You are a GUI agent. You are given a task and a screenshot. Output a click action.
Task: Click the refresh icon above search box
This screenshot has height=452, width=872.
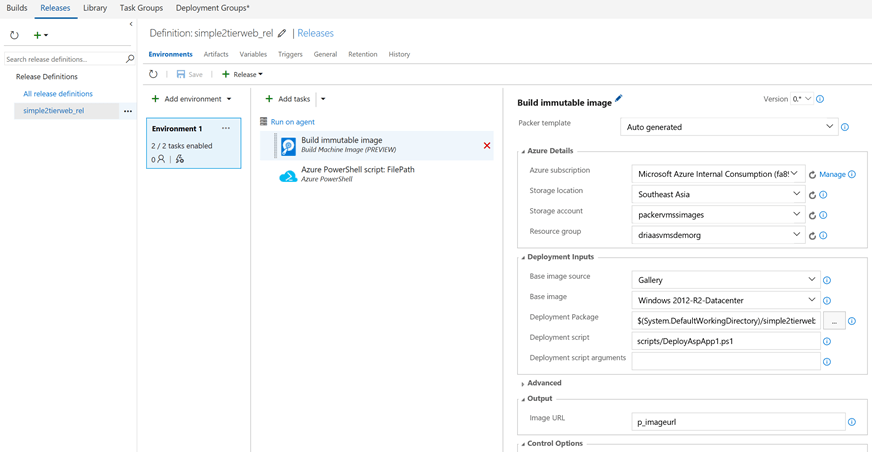(14, 35)
